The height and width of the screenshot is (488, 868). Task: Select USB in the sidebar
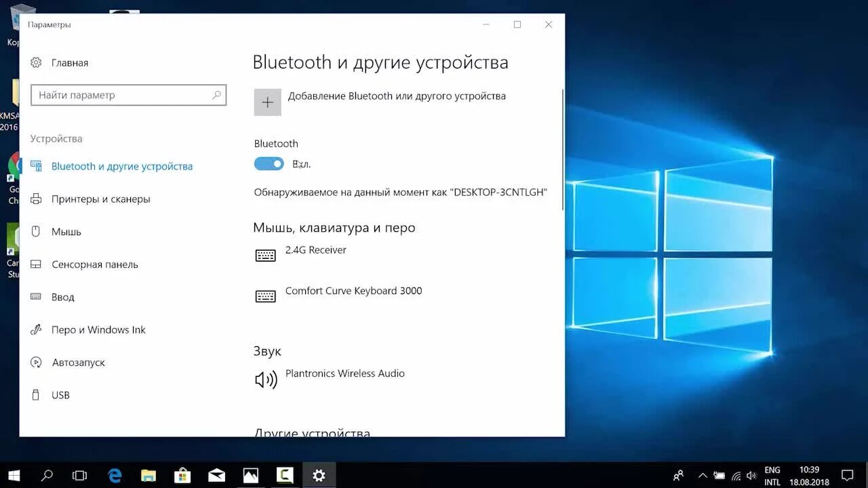coord(60,395)
